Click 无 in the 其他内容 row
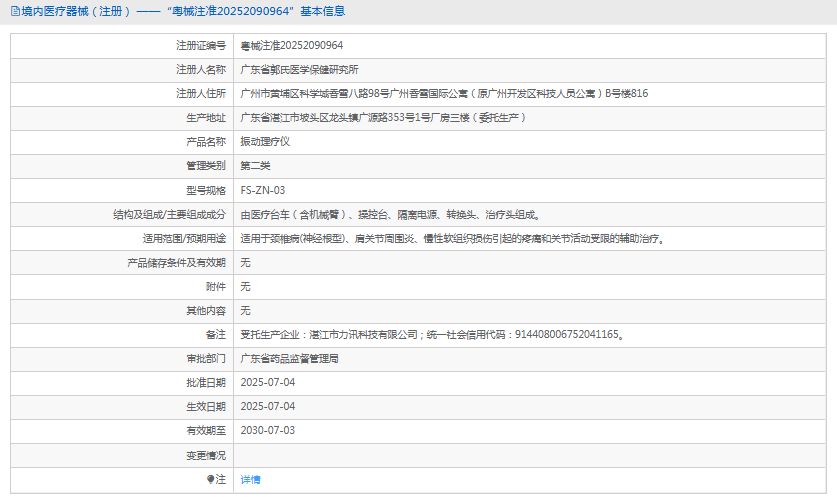The image size is (837, 497). (x=245, y=311)
